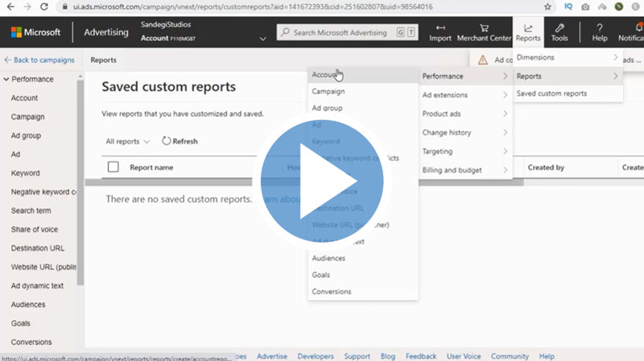Choose Account in the flyout menu
644x361 pixels.
[x=363, y=75]
